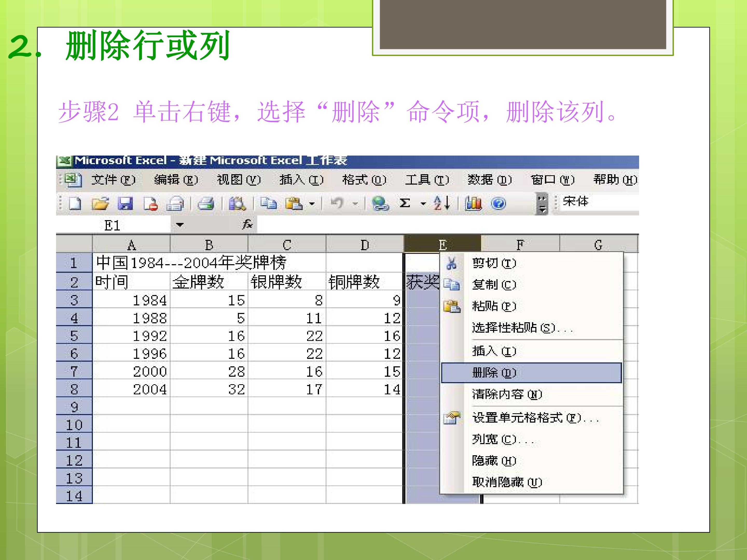Image resolution: width=747 pixels, height=560 pixels.
Task: Choose 清除内容(N) in the context menu
Action: click(x=507, y=394)
